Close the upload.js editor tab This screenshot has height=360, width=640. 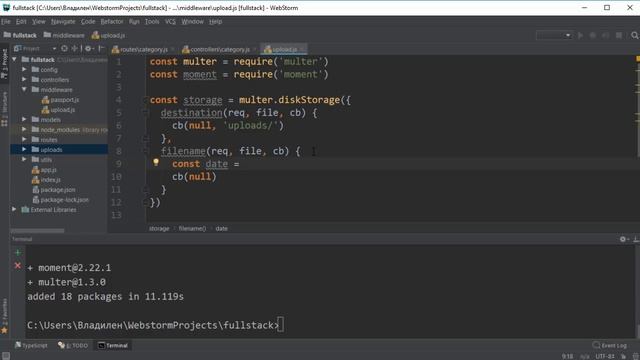pos(302,49)
